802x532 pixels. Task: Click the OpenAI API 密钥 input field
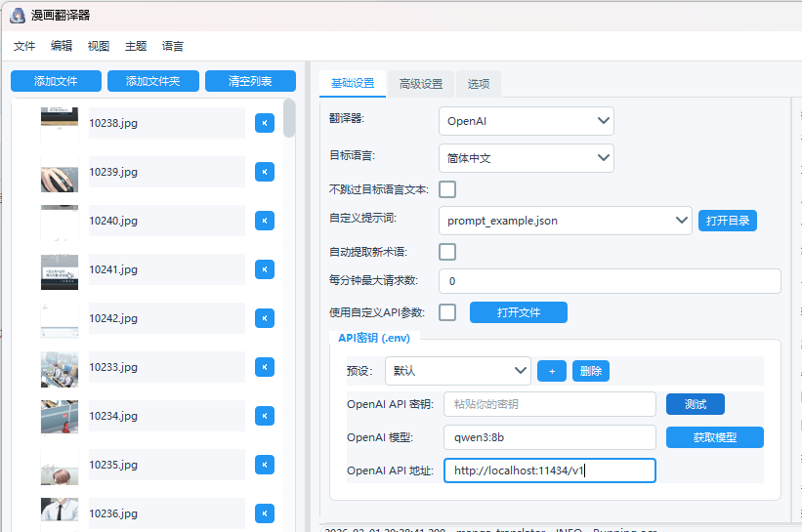(550, 404)
